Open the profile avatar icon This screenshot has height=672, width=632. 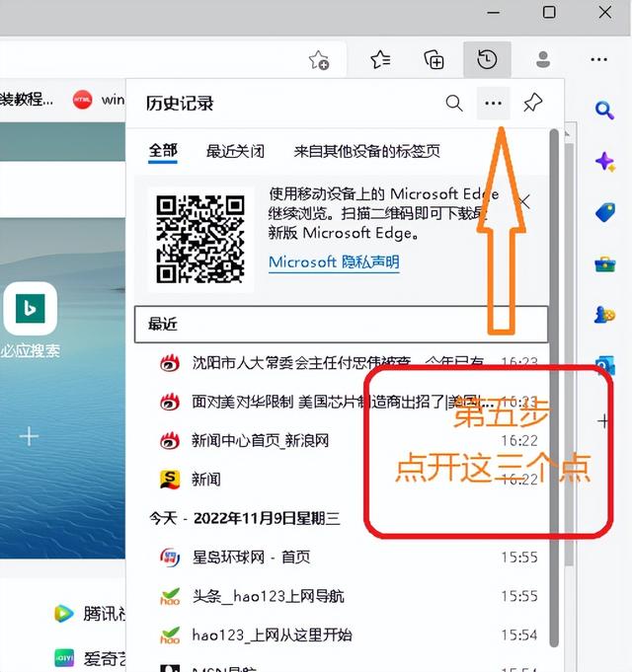pos(543,59)
